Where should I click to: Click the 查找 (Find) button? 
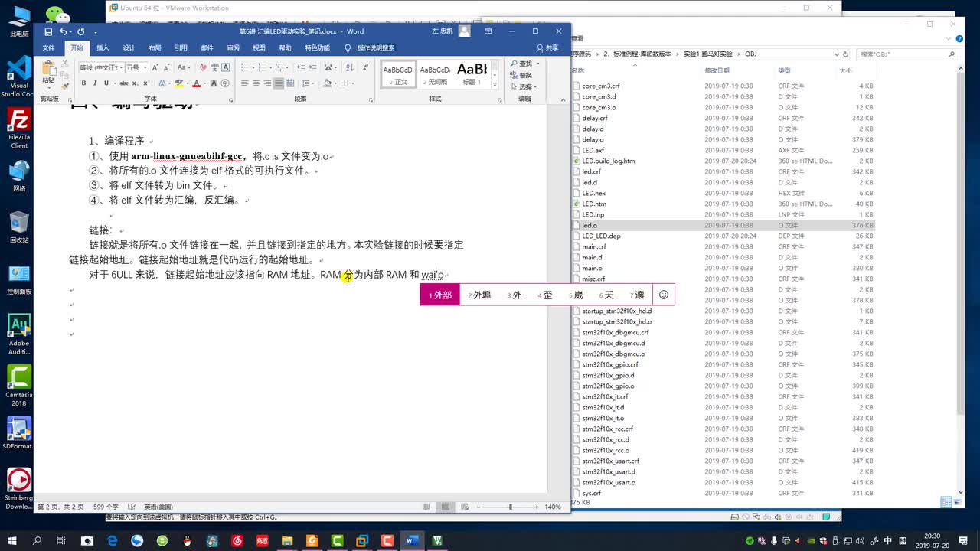pos(524,64)
